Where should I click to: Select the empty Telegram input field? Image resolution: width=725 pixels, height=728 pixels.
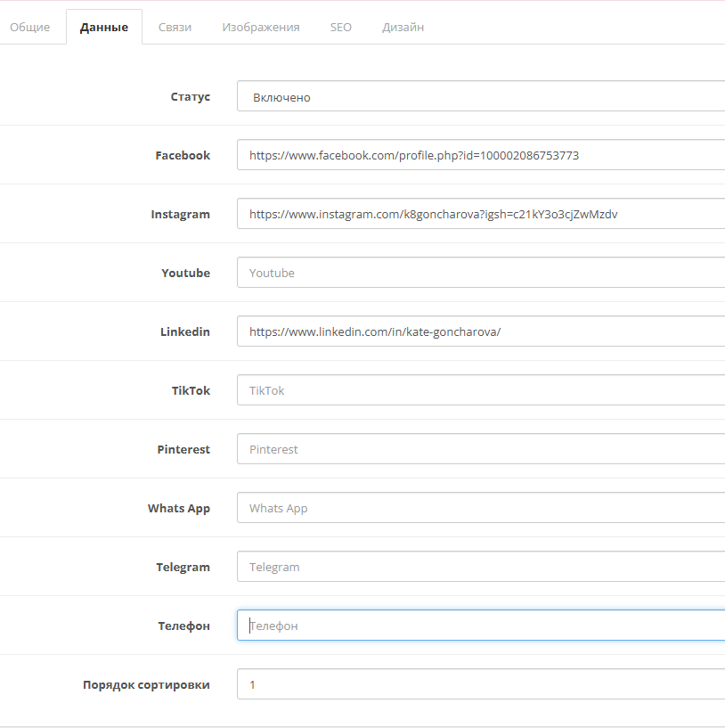481,567
